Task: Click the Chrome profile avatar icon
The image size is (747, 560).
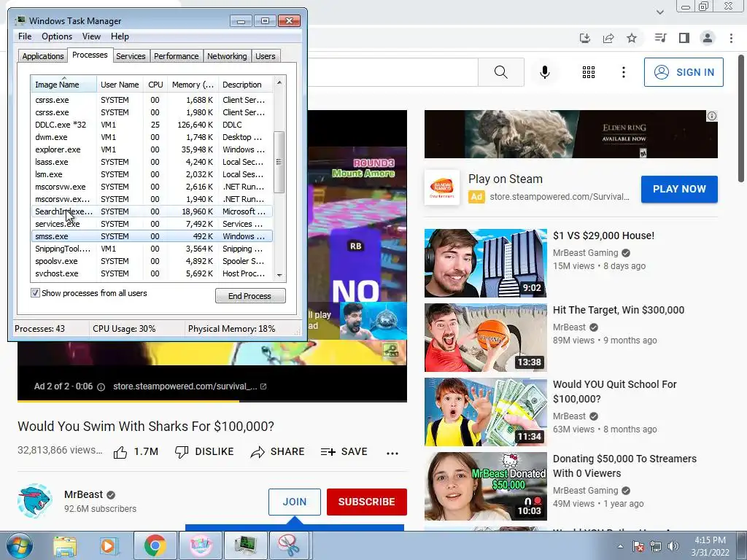Action: click(708, 38)
